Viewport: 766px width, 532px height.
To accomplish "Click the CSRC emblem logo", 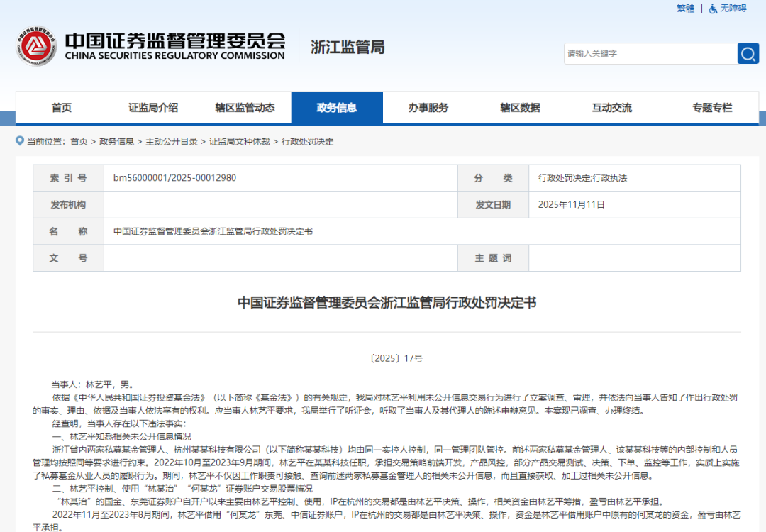I will click(x=37, y=44).
